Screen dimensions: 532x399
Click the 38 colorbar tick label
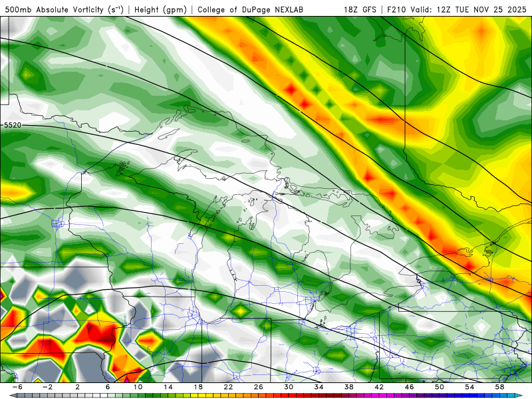[348, 387]
